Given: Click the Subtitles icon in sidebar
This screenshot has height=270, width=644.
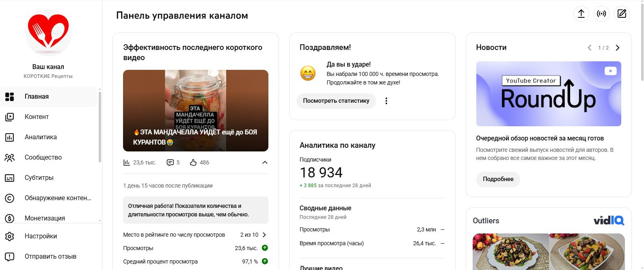Looking at the screenshot, I should coord(9,178).
